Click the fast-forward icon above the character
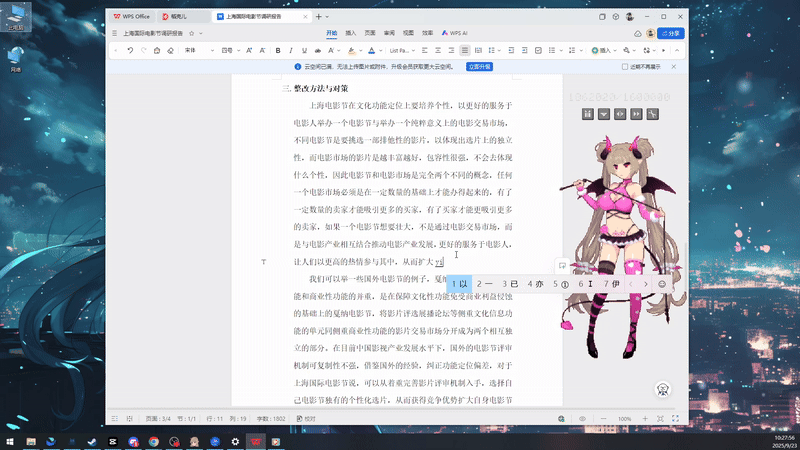The height and width of the screenshot is (450, 800). pyautogui.click(x=635, y=113)
